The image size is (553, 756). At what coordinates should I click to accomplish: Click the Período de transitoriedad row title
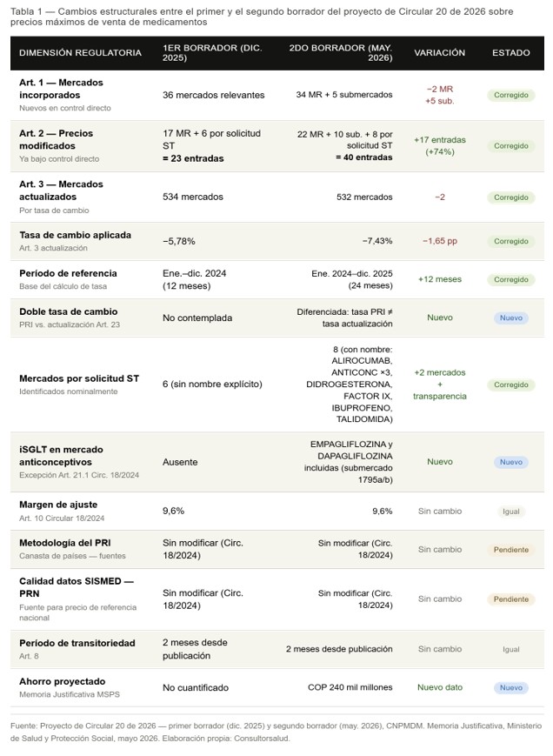pyautogui.click(x=77, y=643)
